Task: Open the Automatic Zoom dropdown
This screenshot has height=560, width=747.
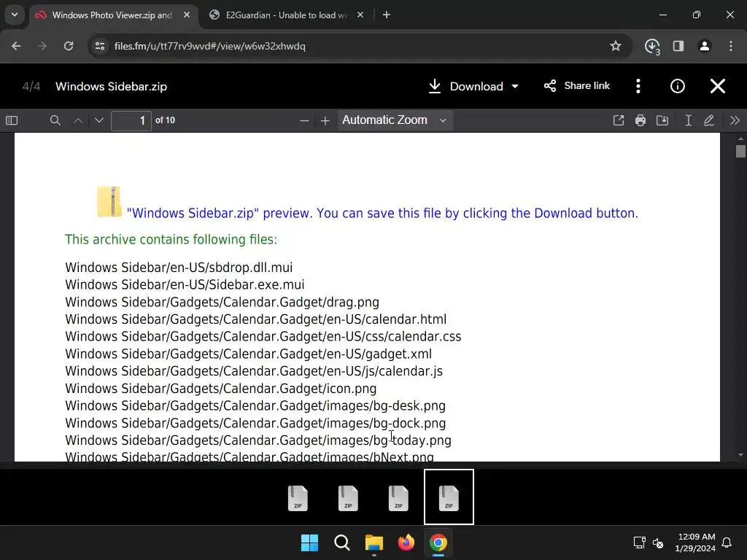Action: 395,120
